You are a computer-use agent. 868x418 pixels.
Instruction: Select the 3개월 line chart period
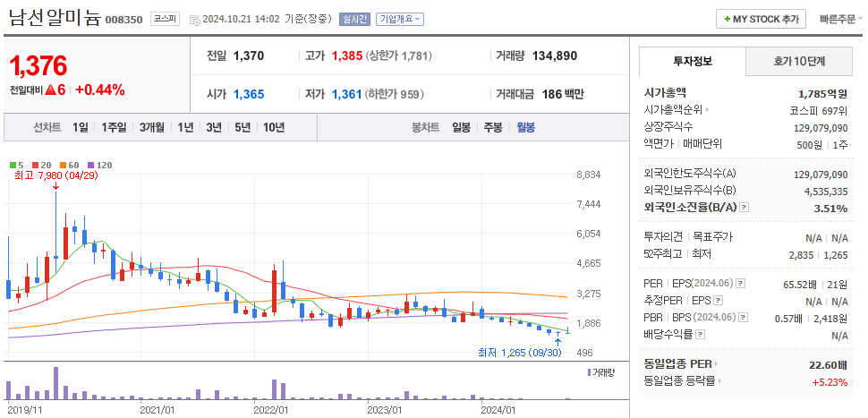point(152,127)
